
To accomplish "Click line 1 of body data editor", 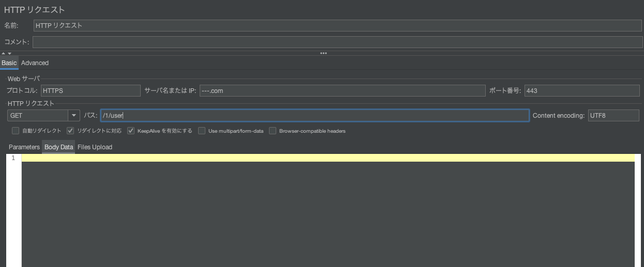I will pyautogui.click(x=328, y=158).
